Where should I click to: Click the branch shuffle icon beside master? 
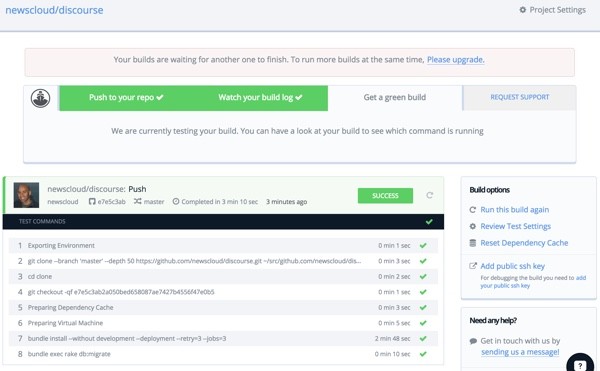tap(137, 201)
